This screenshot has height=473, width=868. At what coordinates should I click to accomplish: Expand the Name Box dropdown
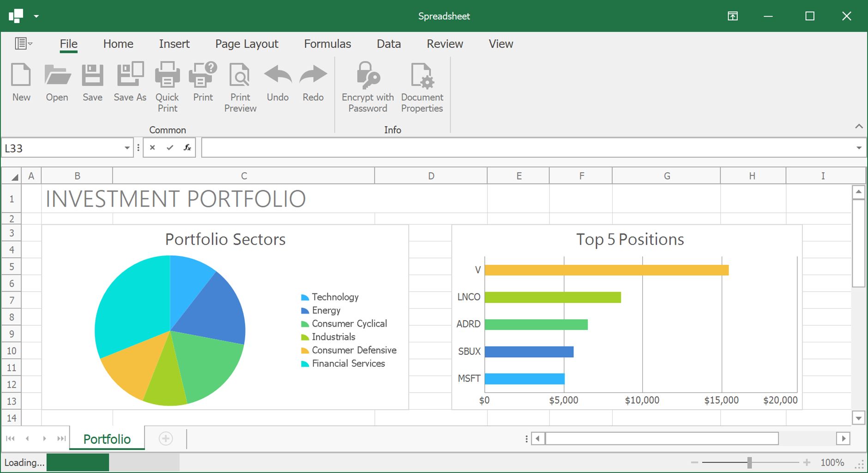point(127,148)
